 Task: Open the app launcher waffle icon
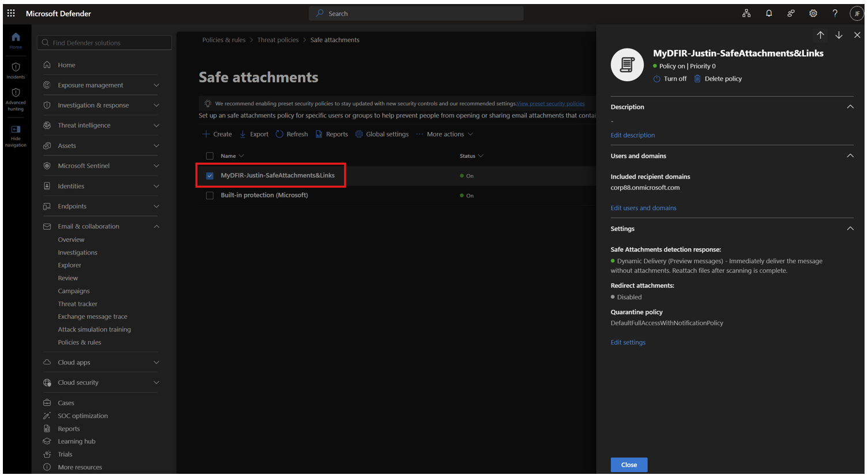11,13
